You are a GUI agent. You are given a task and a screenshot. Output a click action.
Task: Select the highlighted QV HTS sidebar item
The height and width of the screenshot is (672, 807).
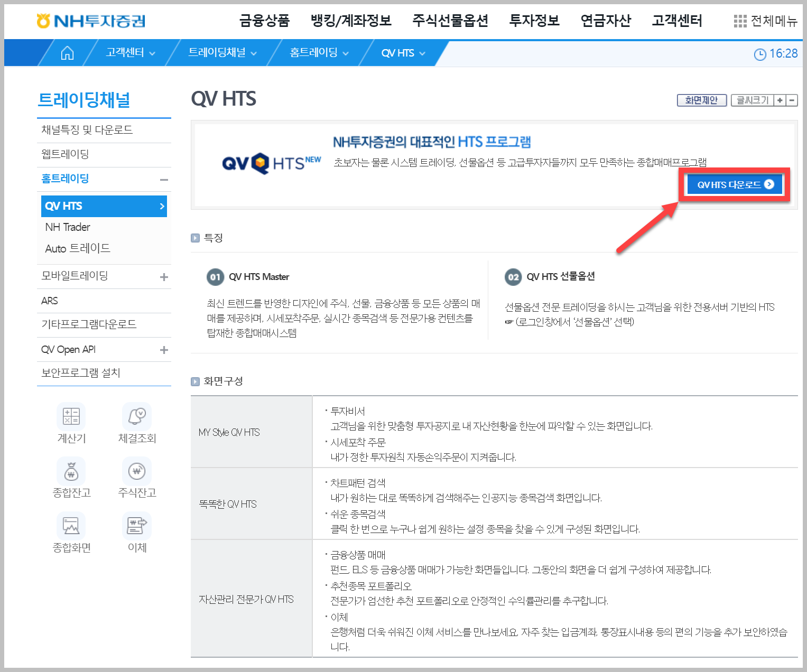point(104,206)
